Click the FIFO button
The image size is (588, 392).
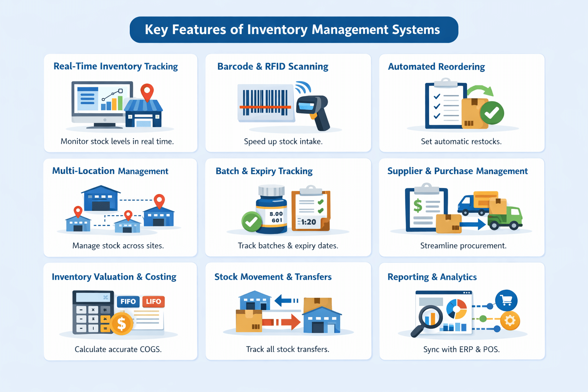click(x=128, y=302)
